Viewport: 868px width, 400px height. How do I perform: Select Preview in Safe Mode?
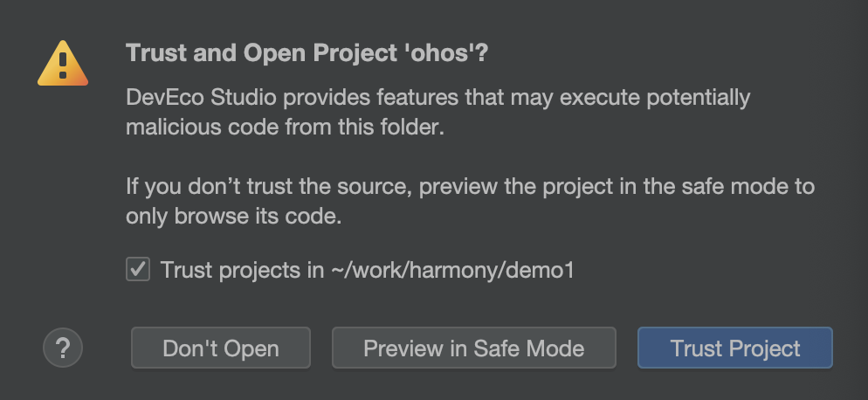(474, 348)
